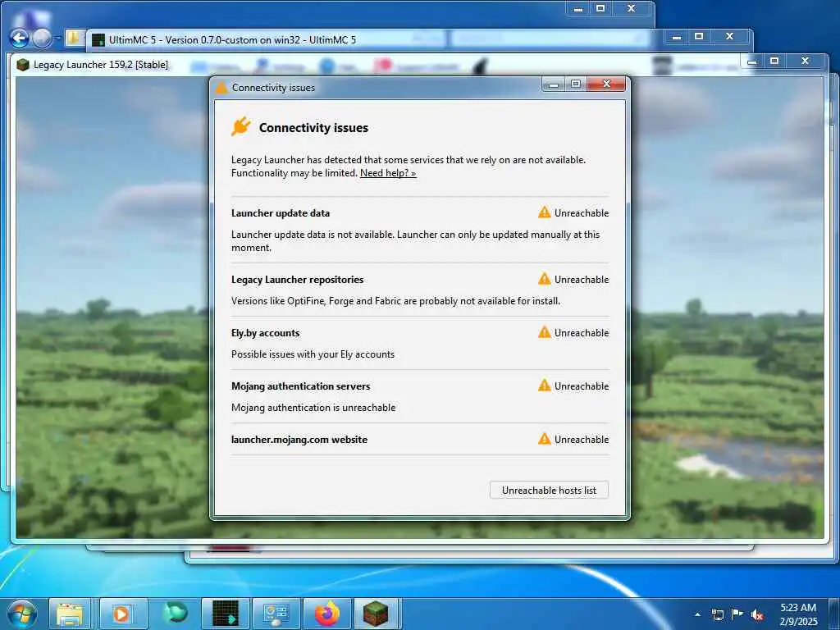Open the Windows Start menu
The width and height of the screenshot is (840, 630).
pyautogui.click(x=22, y=614)
